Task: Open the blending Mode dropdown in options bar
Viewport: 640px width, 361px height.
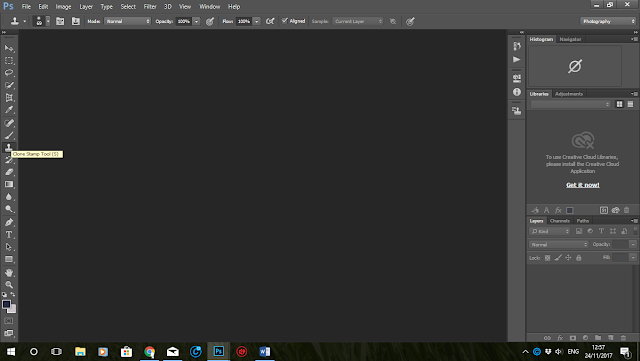Action: (128, 21)
